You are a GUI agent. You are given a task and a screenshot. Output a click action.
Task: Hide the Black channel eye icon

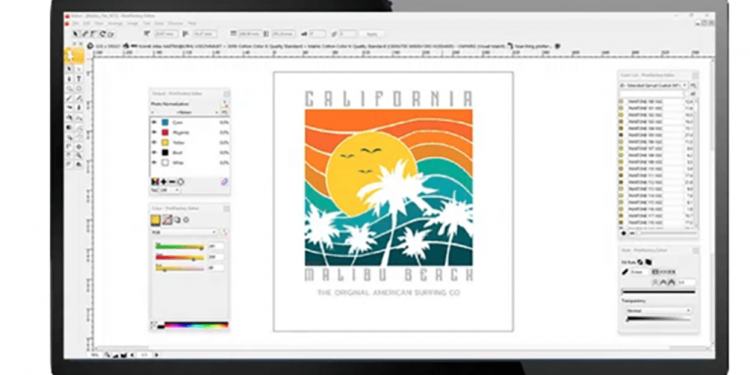[154, 153]
